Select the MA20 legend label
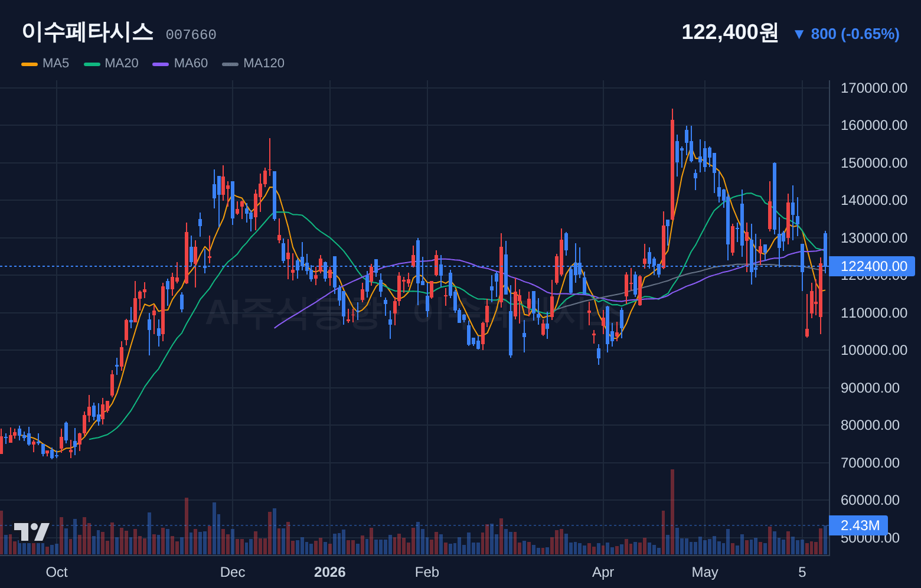Viewport: 921px width, 588px height. [x=122, y=63]
